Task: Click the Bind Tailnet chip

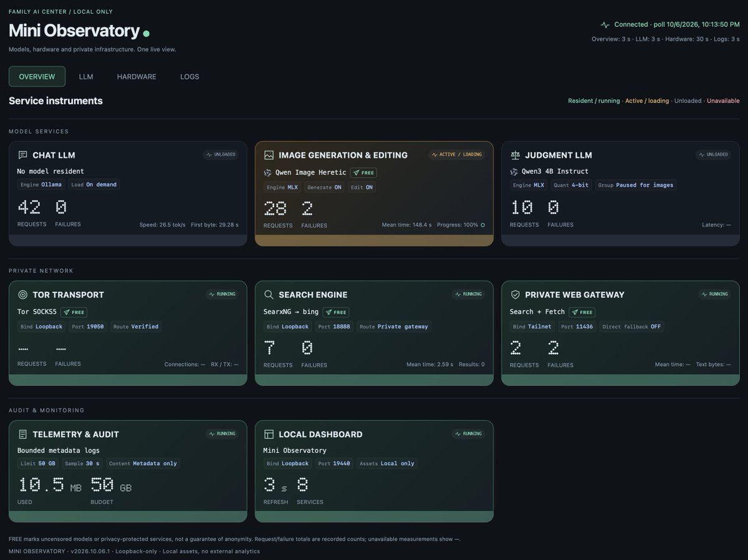Action: pyautogui.click(x=531, y=327)
